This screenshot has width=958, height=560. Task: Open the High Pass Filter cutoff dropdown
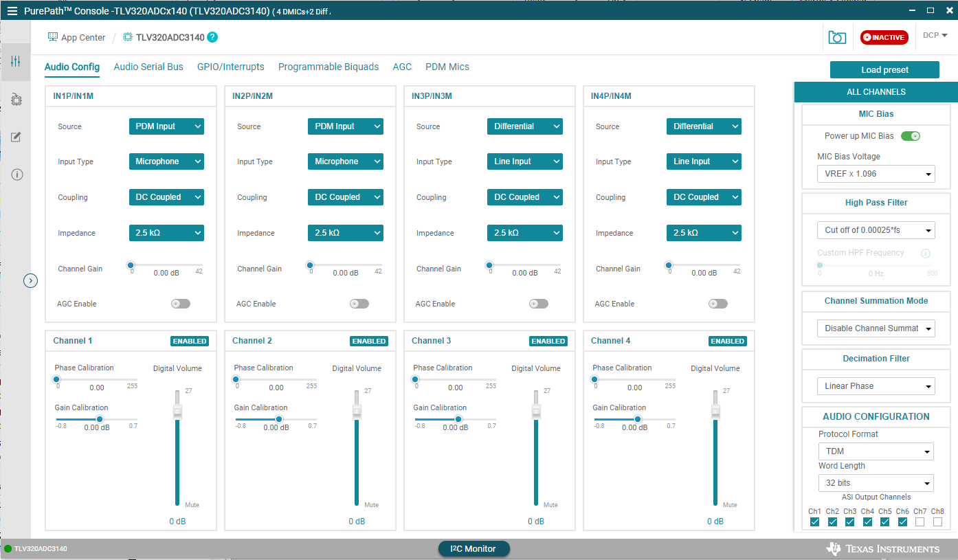click(876, 230)
